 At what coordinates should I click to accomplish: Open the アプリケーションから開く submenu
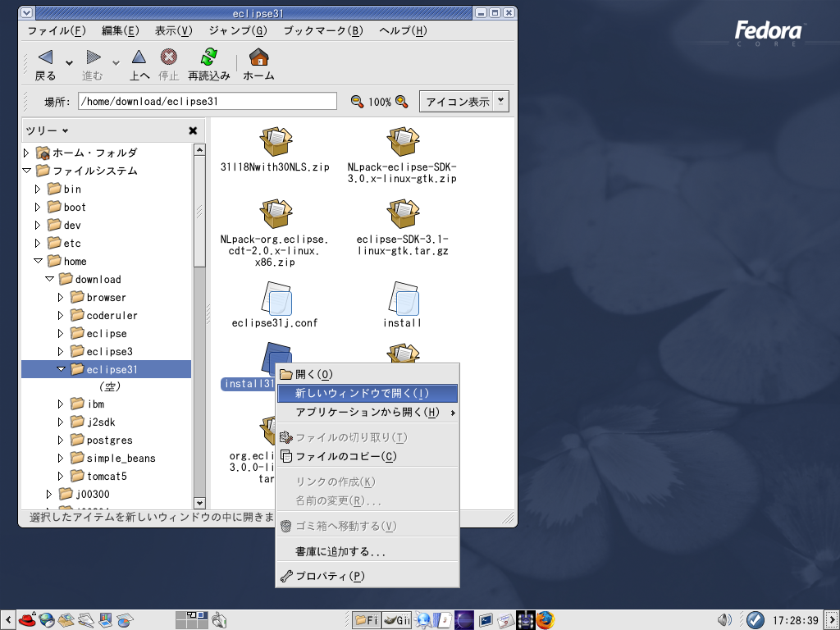pos(367,413)
